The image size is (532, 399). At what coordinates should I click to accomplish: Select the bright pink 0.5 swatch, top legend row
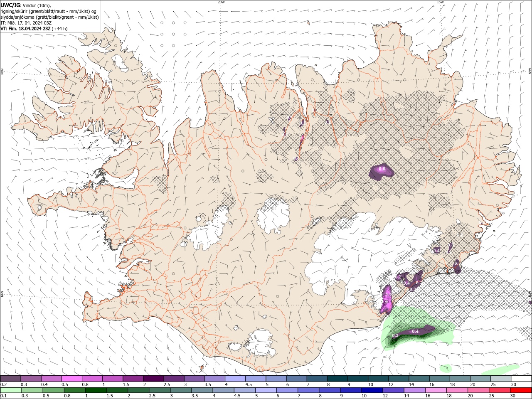pos(72,379)
